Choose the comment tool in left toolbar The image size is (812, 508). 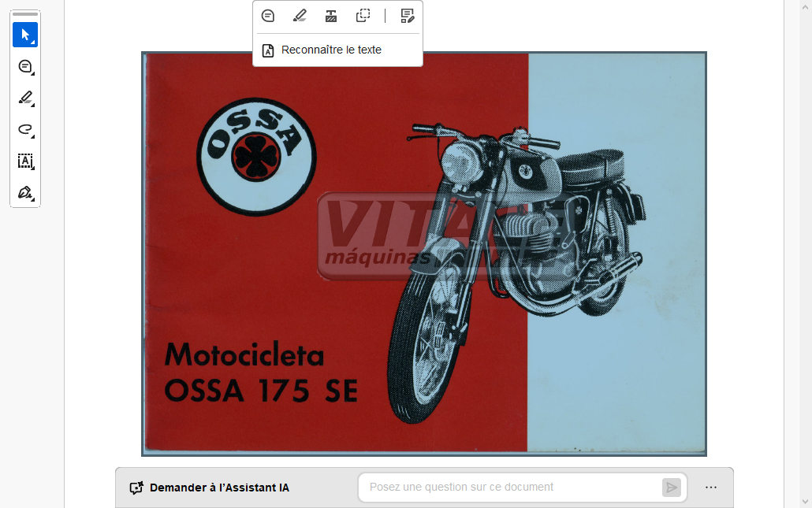pos(25,67)
